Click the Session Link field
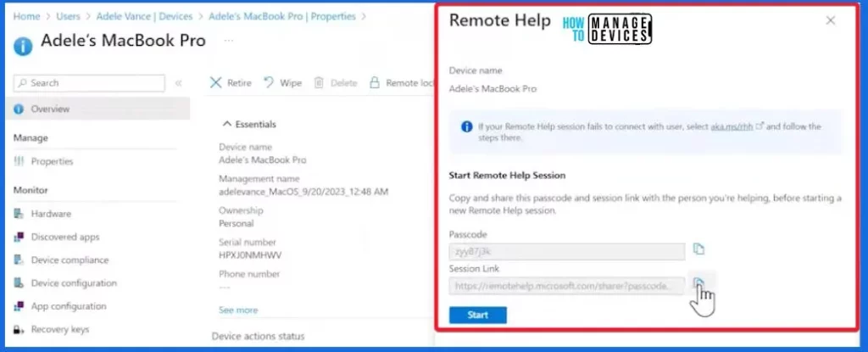This screenshot has height=352, width=868. [567, 286]
